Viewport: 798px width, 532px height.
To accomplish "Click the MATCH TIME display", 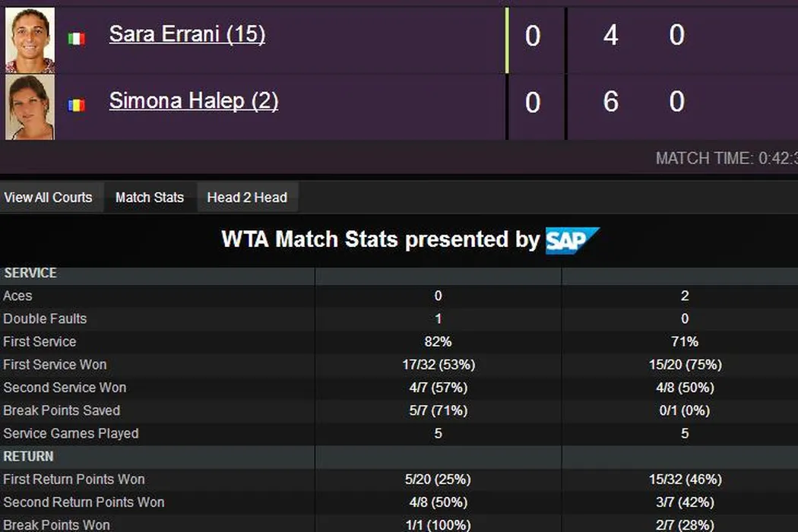I will click(x=726, y=159).
